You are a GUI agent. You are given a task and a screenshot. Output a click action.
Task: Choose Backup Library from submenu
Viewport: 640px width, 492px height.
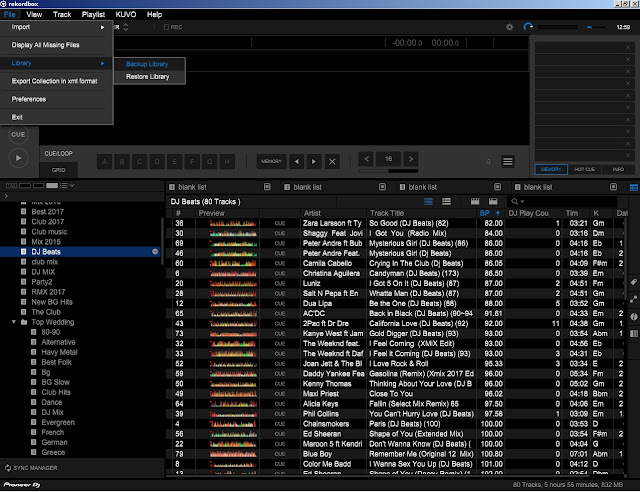[149, 64]
